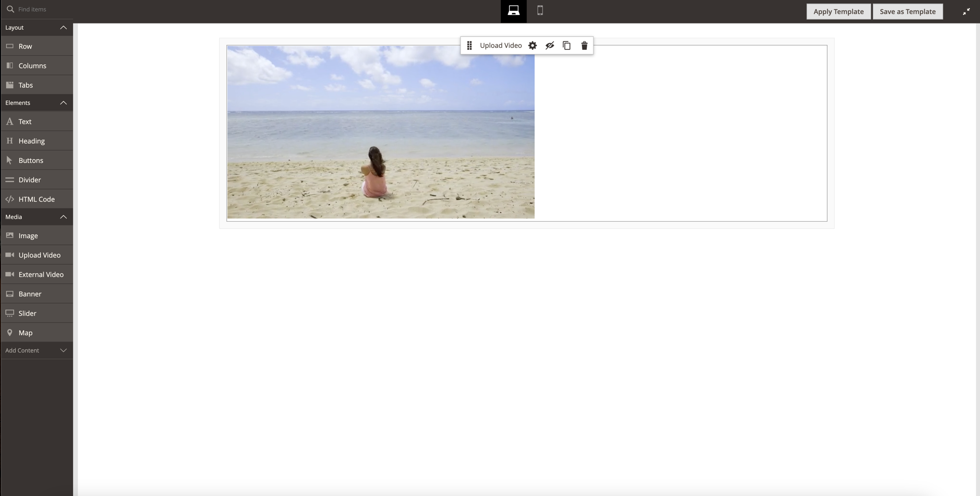Click the Find items search field
Viewport: 980px width, 496px height.
(41, 9)
